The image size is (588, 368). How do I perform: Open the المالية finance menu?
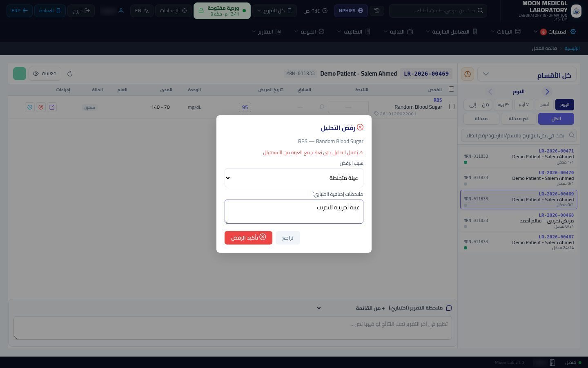398,31
